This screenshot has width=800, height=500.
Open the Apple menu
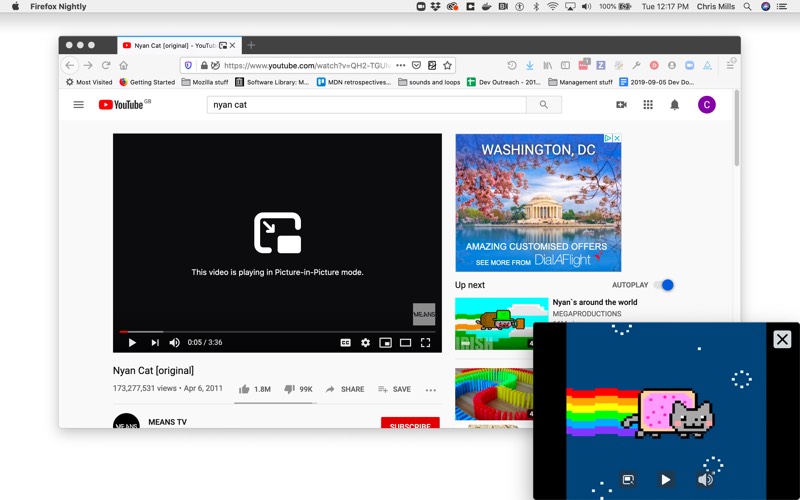pos(15,6)
